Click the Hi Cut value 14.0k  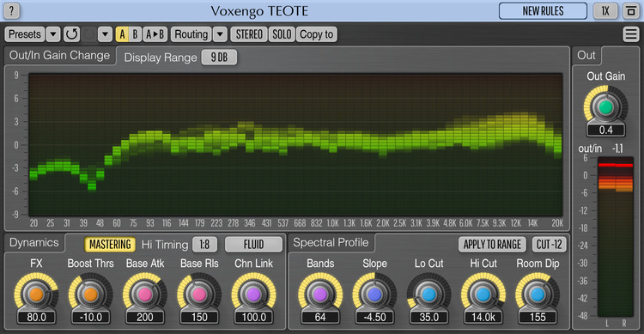(x=483, y=317)
